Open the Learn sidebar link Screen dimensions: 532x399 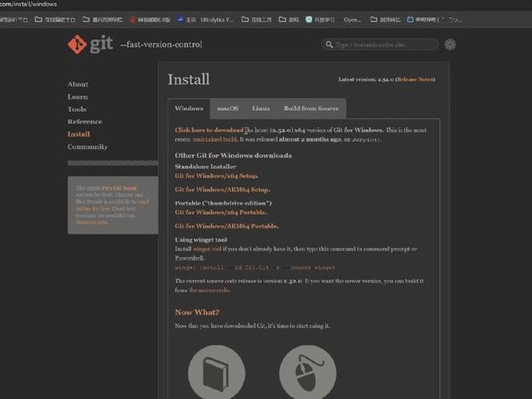pyautogui.click(x=78, y=96)
